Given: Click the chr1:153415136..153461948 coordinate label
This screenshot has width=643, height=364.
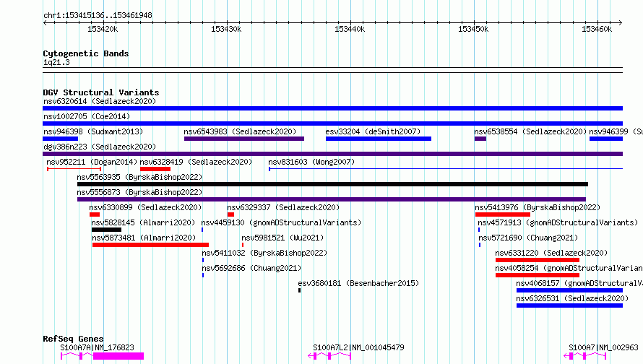Looking at the screenshot, I should pos(98,15).
